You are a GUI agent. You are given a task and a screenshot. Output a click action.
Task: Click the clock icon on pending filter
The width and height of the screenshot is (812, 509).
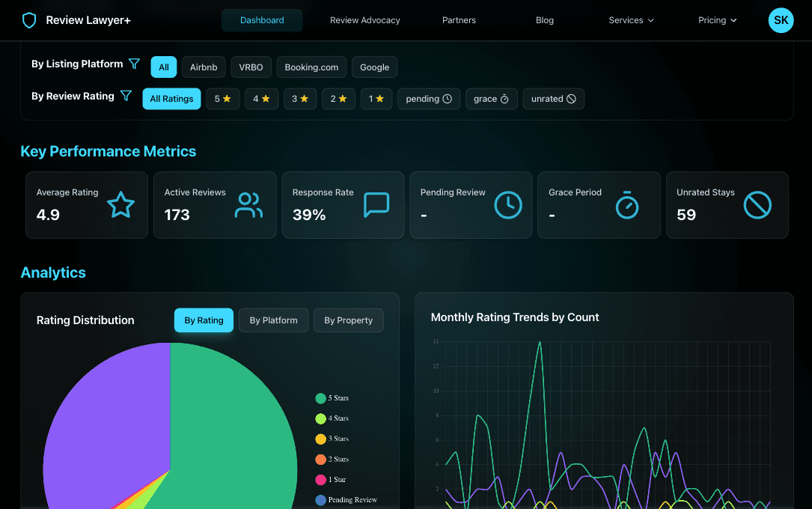point(448,99)
